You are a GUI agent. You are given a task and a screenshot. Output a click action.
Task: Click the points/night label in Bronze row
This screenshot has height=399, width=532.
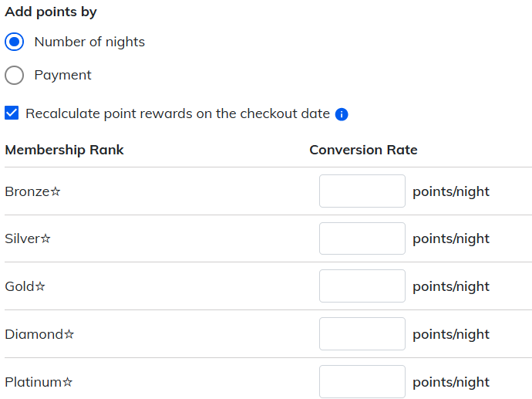coord(451,191)
